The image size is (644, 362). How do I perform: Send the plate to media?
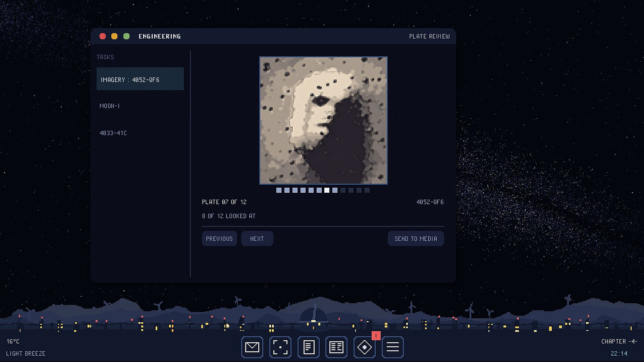coord(416,239)
